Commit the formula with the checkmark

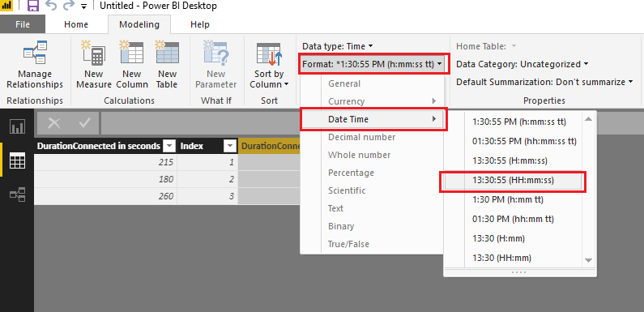pos(84,123)
